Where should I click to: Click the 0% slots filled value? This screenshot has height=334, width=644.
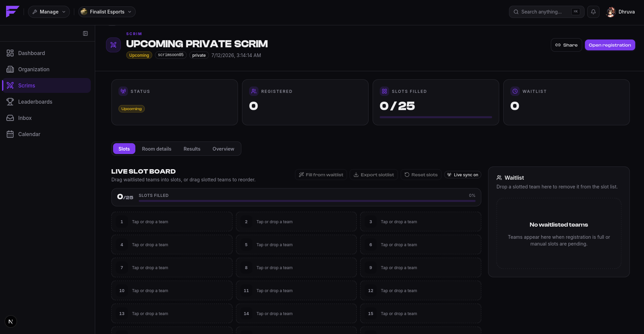[x=472, y=196]
